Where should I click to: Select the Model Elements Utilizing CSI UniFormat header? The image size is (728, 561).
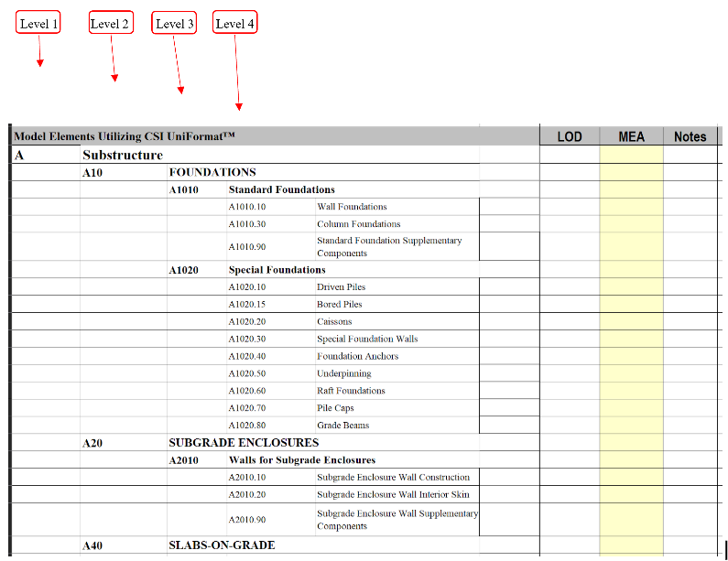125,136
